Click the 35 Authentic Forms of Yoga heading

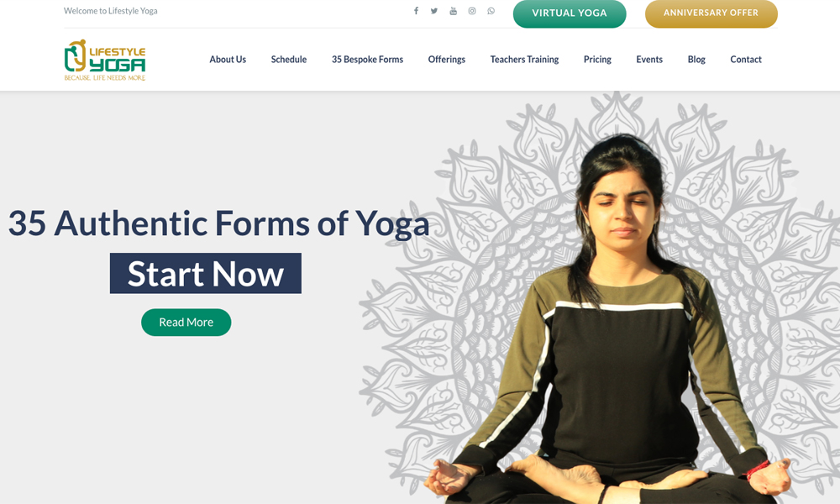pyautogui.click(x=218, y=223)
